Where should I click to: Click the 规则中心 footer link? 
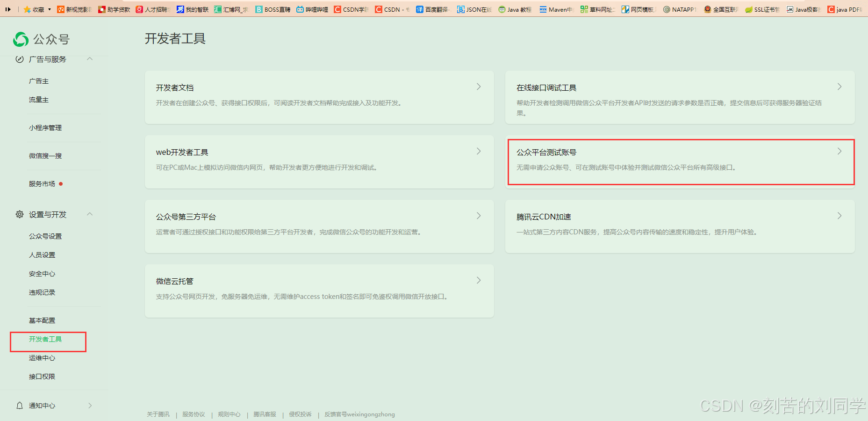[x=229, y=414]
